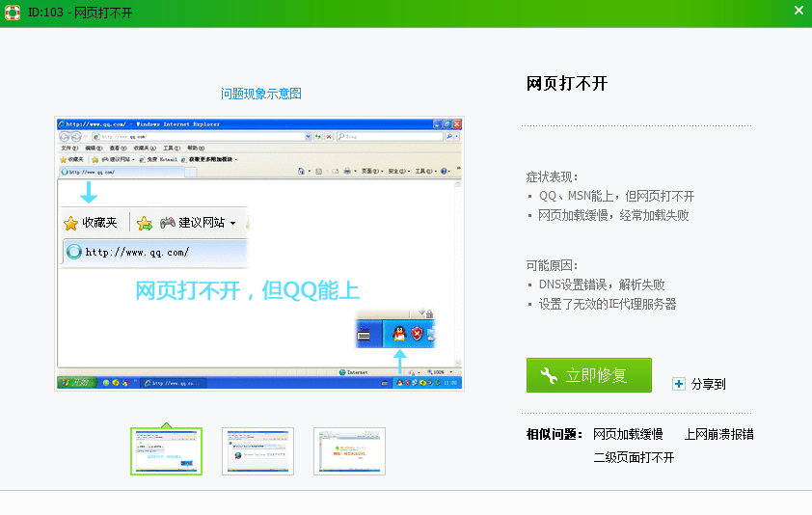Open related issue 二级页面打不开
The width and height of the screenshot is (812, 515).
[634, 457]
